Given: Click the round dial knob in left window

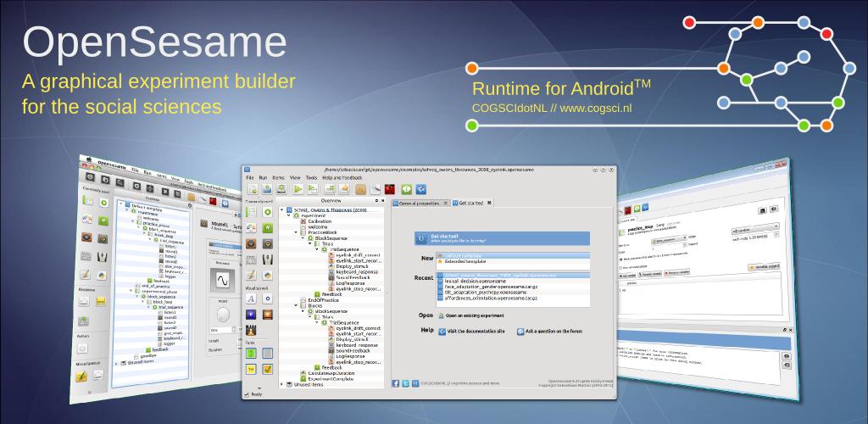Looking at the screenshot, I should click(223, 315).
